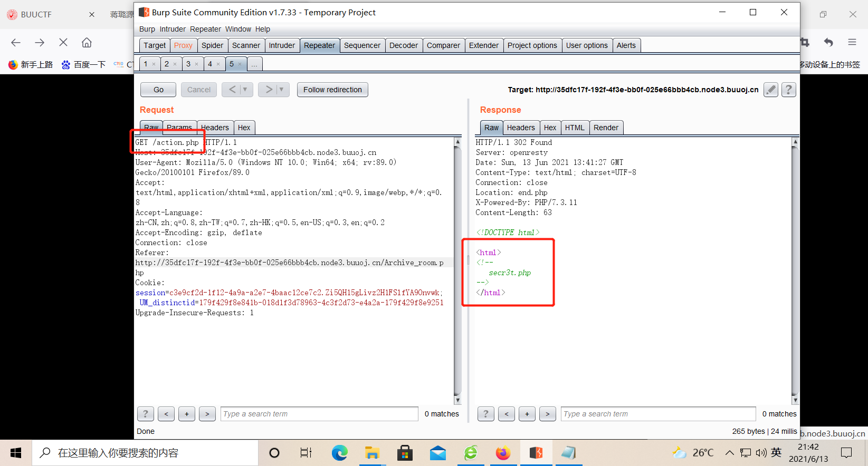
Task: Switch request view to Hex tab
Action: click(x=244, y=128)
